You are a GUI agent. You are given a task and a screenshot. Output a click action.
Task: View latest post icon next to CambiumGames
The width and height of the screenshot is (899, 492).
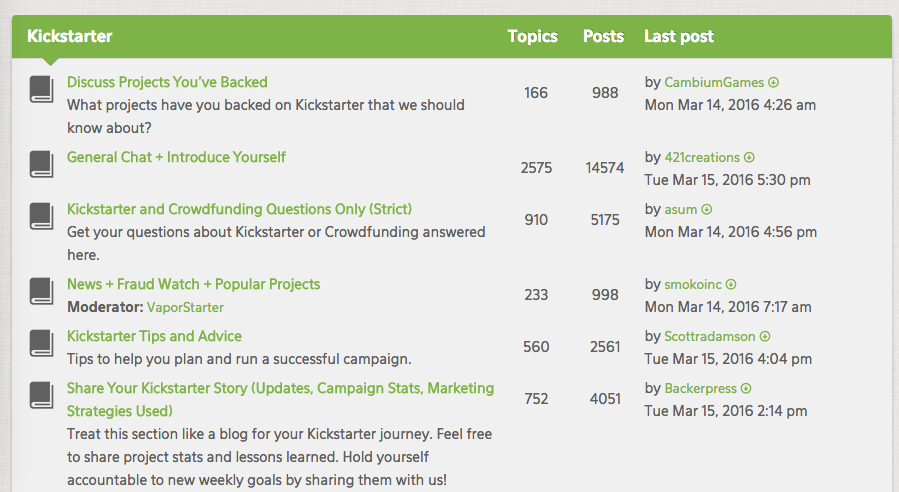773,83
